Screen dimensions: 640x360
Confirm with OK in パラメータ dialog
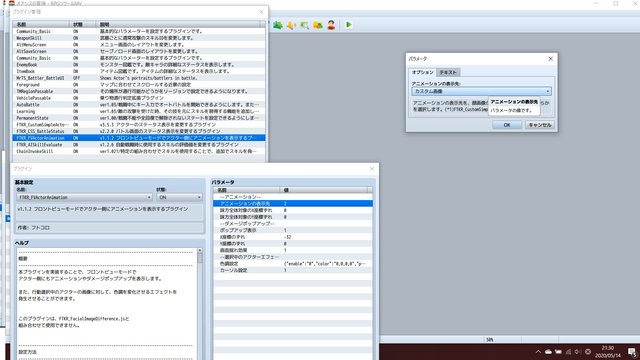click(x=507, y=125)
